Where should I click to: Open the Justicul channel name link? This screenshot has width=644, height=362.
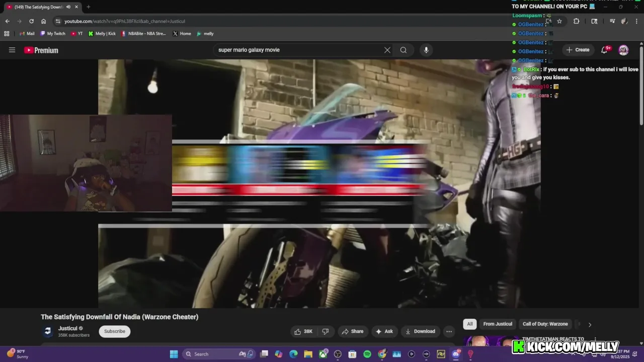click(x=68, y=328)
